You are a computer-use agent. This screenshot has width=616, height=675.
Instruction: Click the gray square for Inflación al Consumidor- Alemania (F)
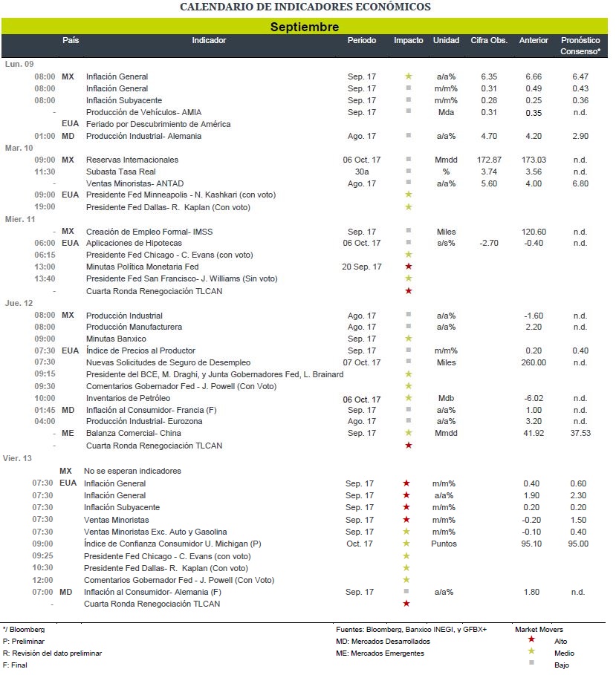coord(406,591)
